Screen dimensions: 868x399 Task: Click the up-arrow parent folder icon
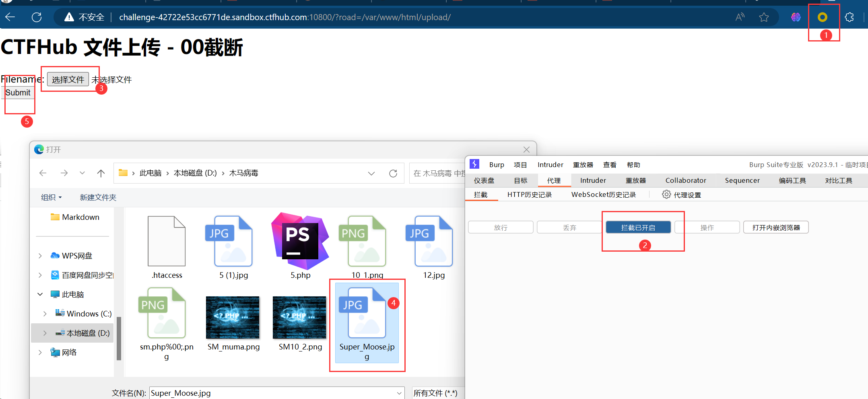click(x=101, y=173)
